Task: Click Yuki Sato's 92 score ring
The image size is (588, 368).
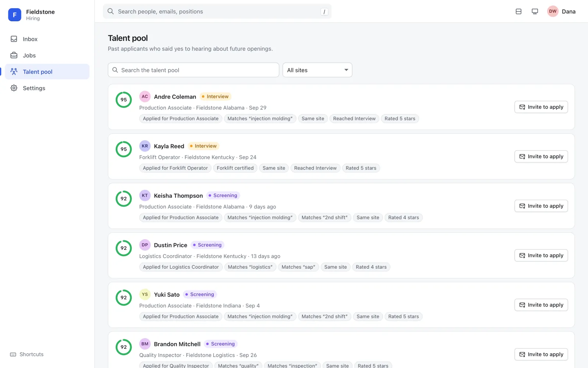Action: (x=124, y=298)
